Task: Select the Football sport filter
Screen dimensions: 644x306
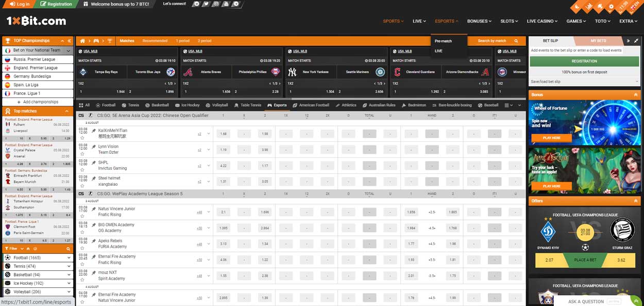Action: [105, 105]
